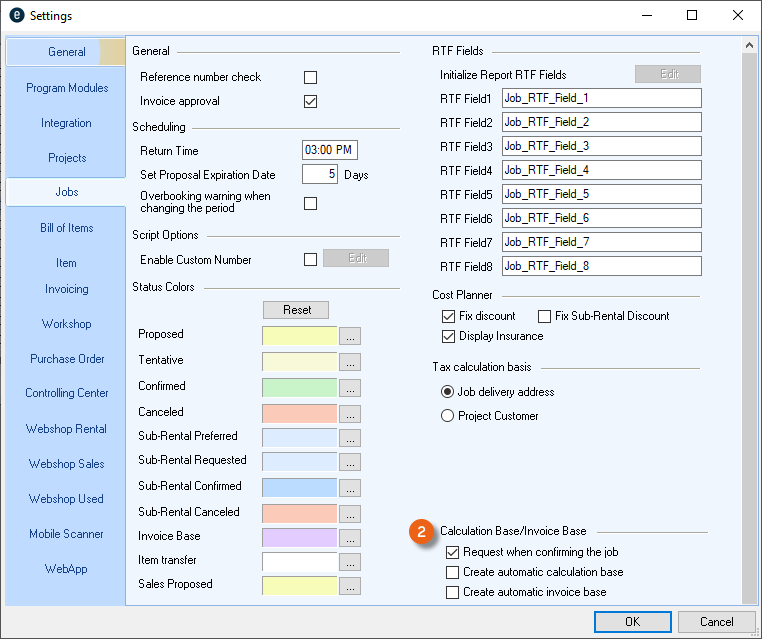Enable the Reference number check checkbox
Viewport: 762px width, 639px height.
coord(311,77)
